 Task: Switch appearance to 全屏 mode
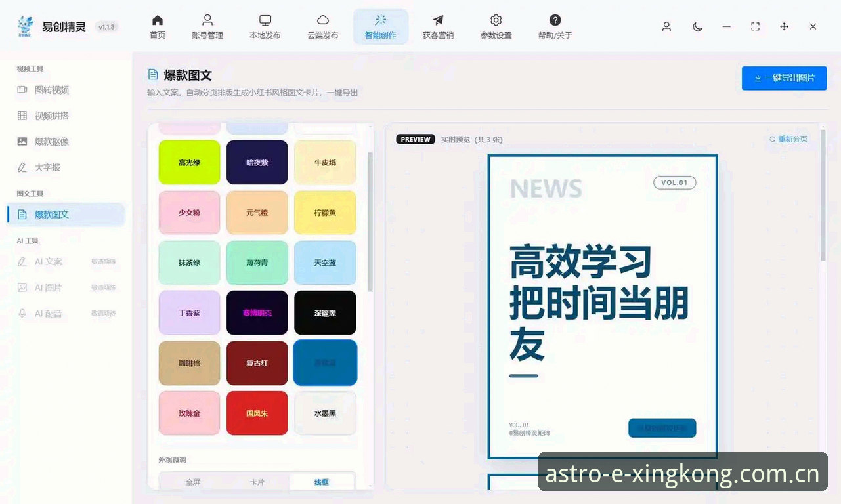192,482
